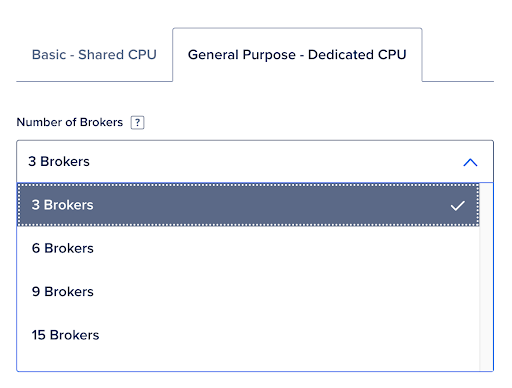Select 15 Brokers in the dropdown list
Viewport: 512px width, 388px height.
[248, 335]
